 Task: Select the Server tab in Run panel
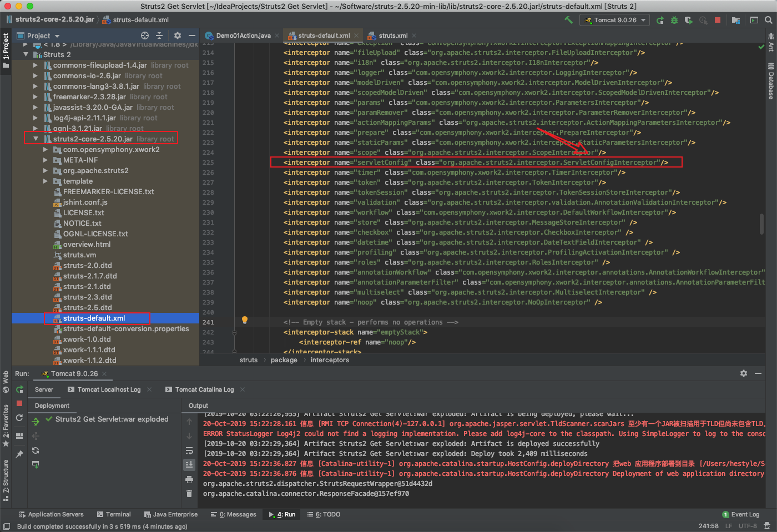[x=44, y=389]
